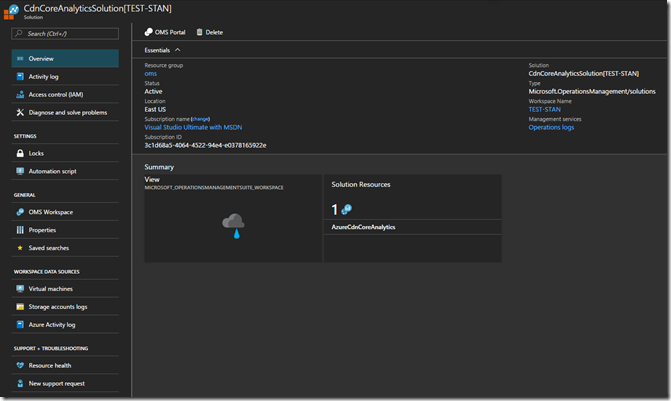Open Automation script blade

[52, 171]
